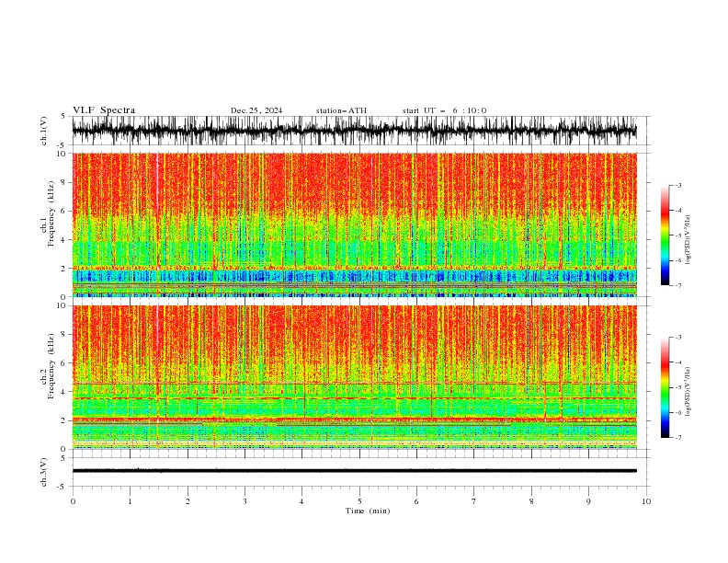Click the ch.1 waveform "5" voltage tick label
The height and width of the screenshot is (563, 728).
click(x=63, y=116)
